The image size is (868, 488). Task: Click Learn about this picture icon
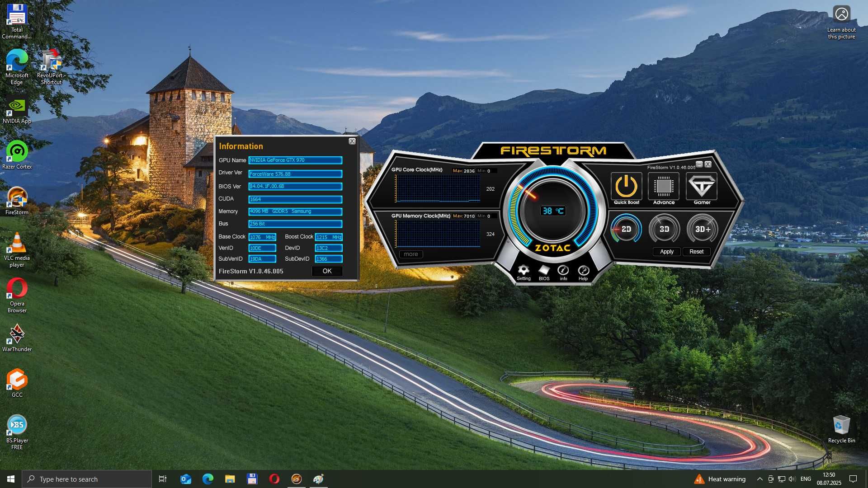point(841,22)
